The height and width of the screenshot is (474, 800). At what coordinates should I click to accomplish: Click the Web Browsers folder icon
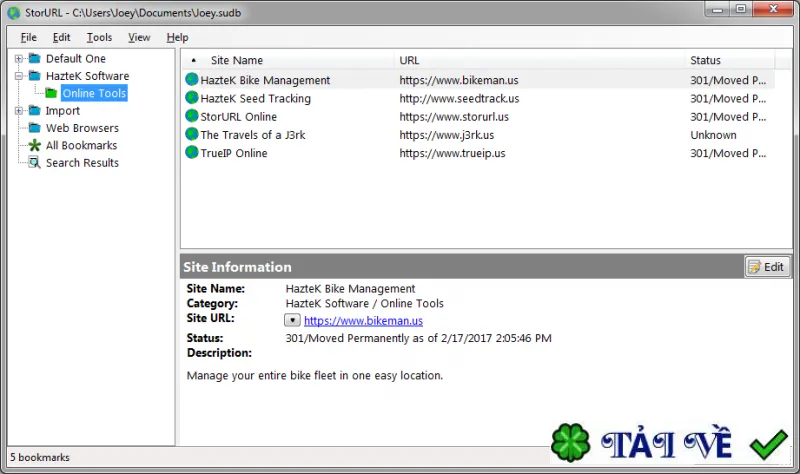click(35, 128)
